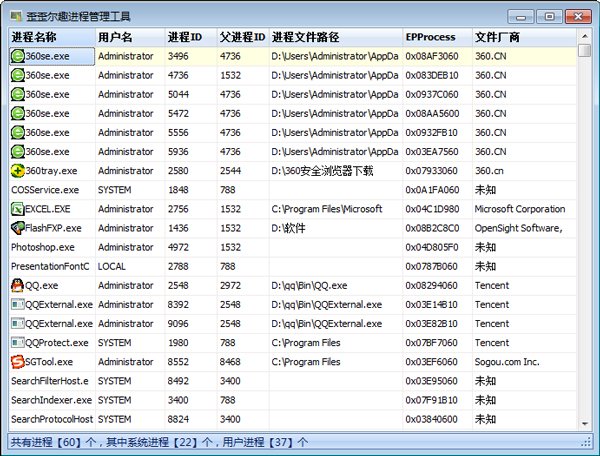This screenshot has width=600, height=456.
Task: Click the QQExternal.exe icon for ID 8392
Action: click(18, 305)
